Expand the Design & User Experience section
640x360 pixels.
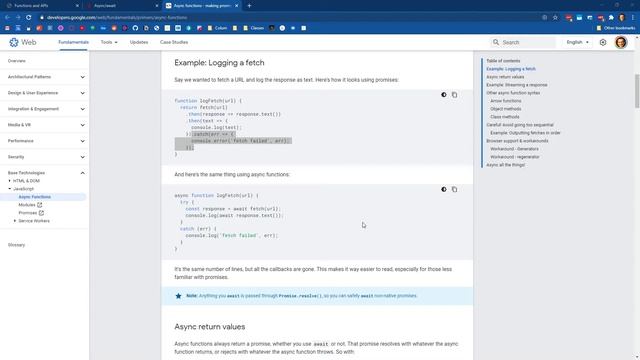tap(82, 93)
